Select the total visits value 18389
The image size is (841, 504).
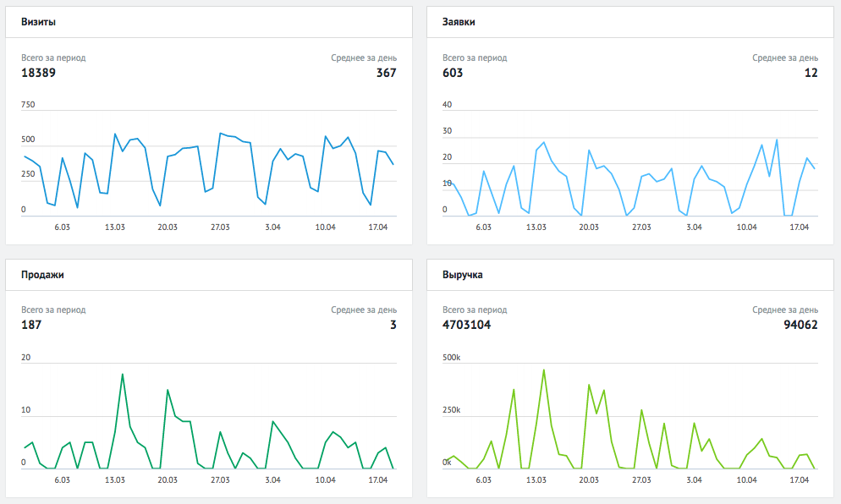click(x=38, y=73)
